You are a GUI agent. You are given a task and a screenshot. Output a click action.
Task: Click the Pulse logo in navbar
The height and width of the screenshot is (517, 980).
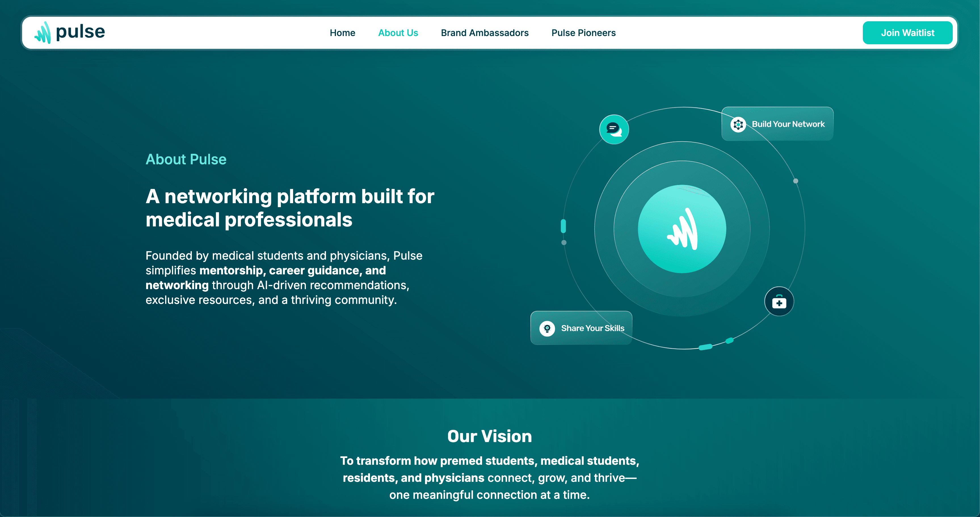70,32
